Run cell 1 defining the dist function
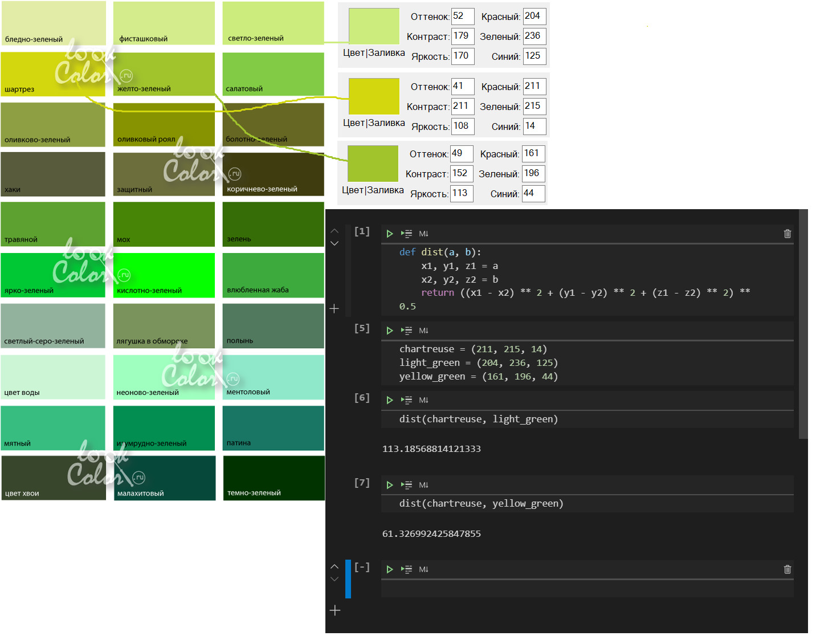The width and height of the screenshot is (816, 644). click(390, 234)
